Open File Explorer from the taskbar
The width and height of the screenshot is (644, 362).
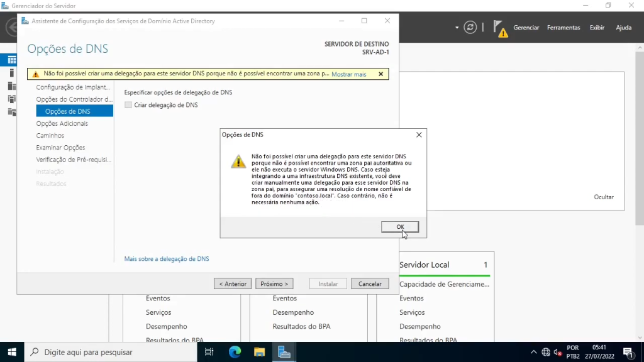259,352
